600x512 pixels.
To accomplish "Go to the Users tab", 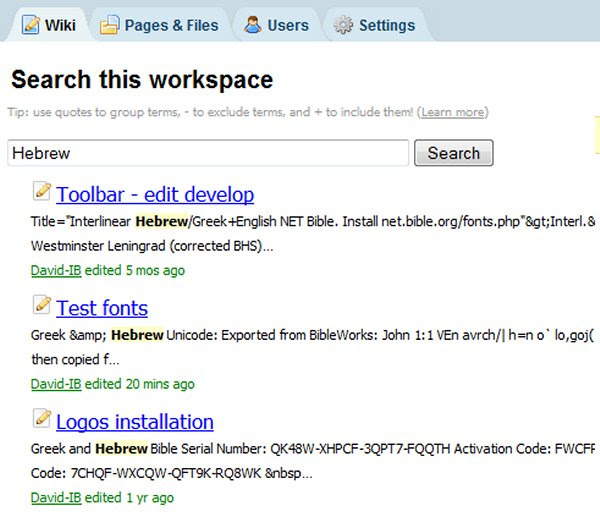I will coord(277,25).
